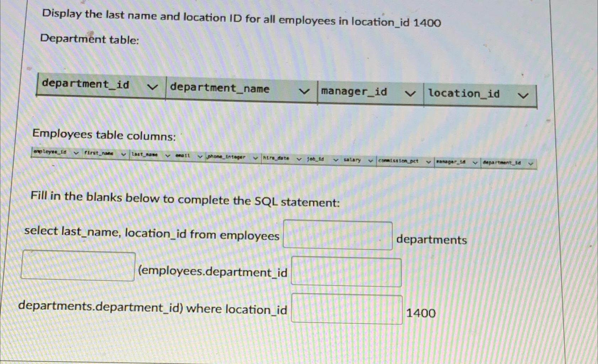Open the commission_pct column dropdown arrow
The height and width of the screenshot is (364, 598).
(x=428, y=162)
